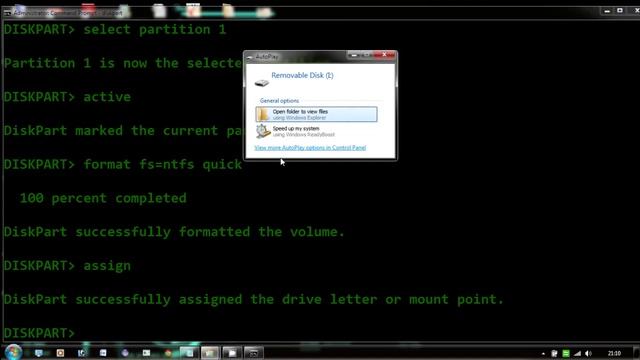
Task: Click the green system tray icon
Action: click(x=566, y=353)
